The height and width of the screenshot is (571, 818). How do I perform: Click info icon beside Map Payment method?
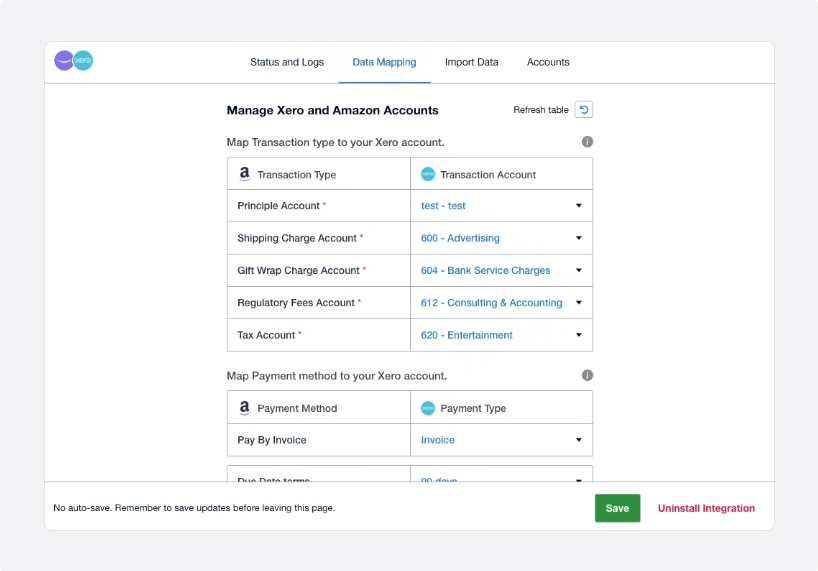click(587, 376)
